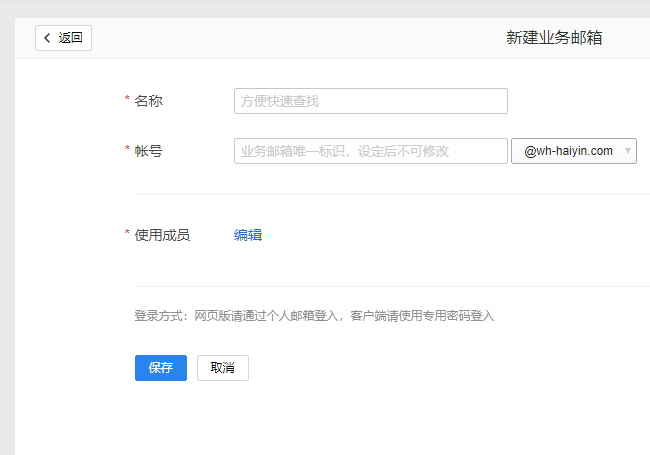The image size is (650, 455).
Task: Click the red asterisk beside 使用成员
Action: click(127, 234)
